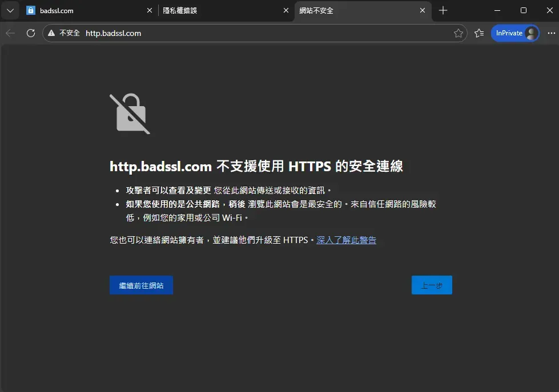
Task: Open a new tab with plus button
Action: (x=443, y=10)
